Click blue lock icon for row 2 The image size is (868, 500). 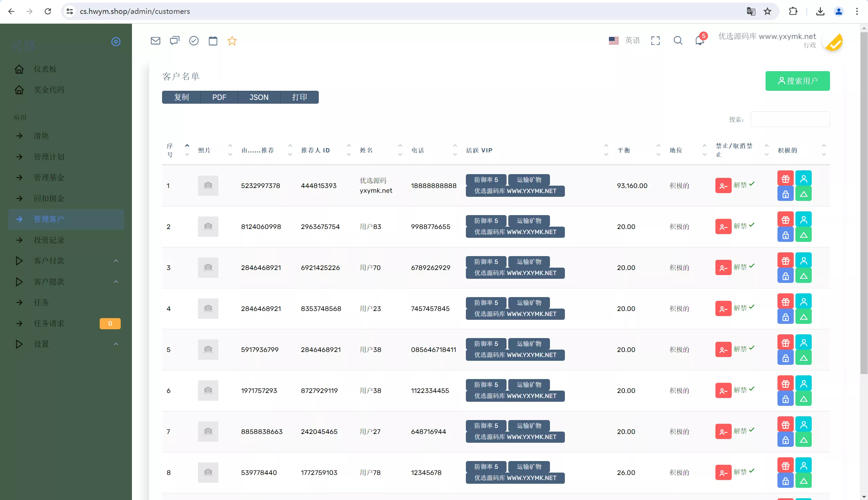click(785, 235)
